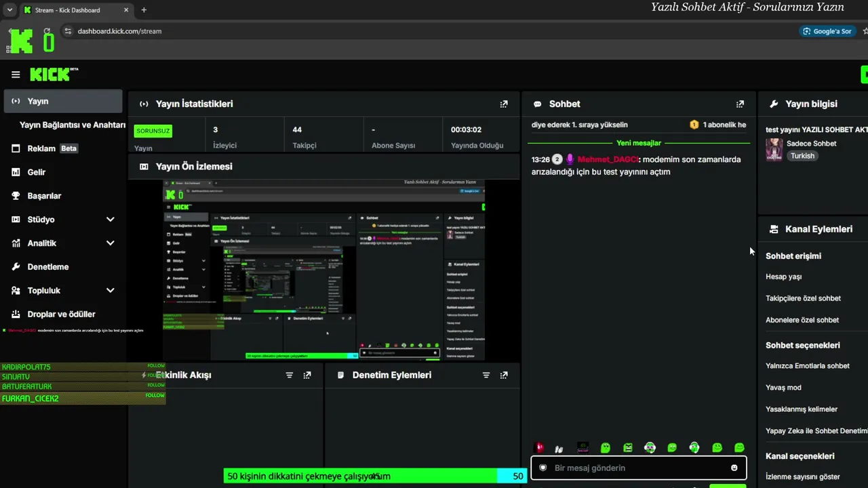The width and height of the screenshot is (868, 488).
Task: Open site info icon in address bar
Action: click(x=67, y=31)
